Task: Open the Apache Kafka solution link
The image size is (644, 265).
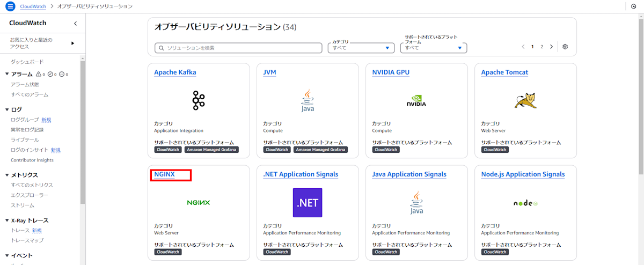Action: click(x=175, y=72)
